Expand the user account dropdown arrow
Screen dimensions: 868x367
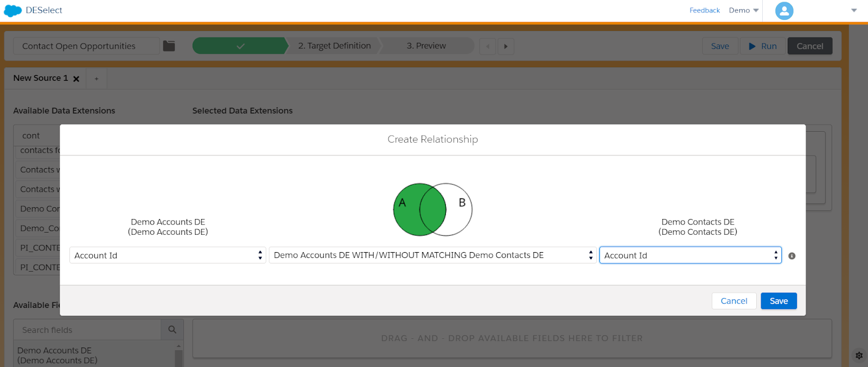854,10
